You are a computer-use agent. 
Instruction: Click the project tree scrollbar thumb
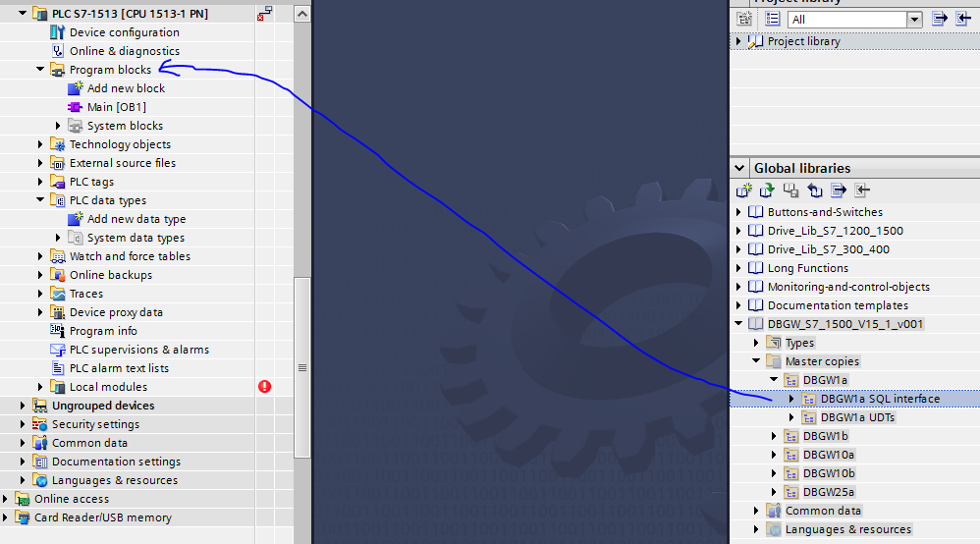(x=301, y=367)
